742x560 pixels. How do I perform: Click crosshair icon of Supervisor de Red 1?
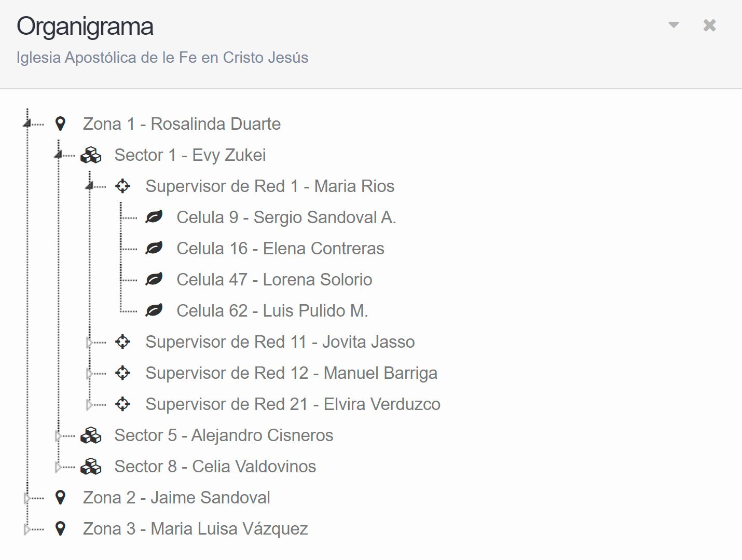(123, 186)
